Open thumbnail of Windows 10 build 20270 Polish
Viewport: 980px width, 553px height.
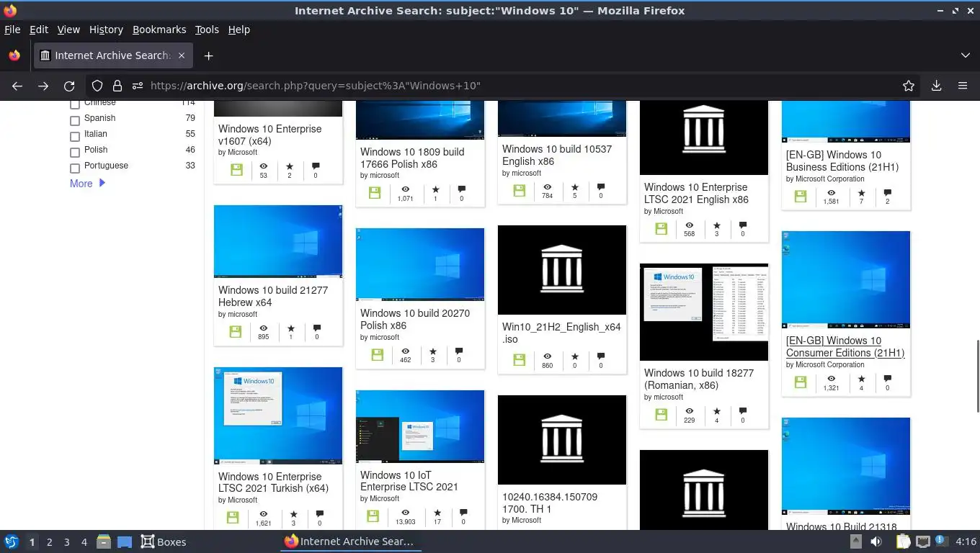click(420, 264)
